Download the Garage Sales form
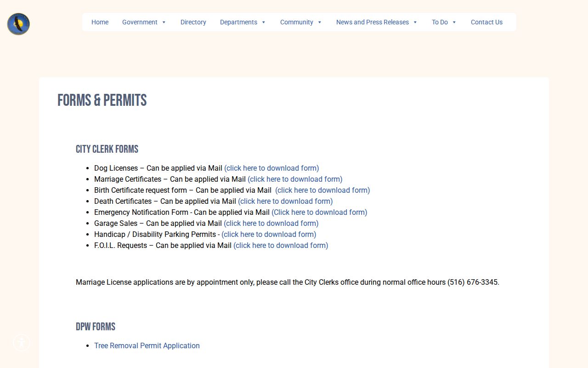588x368 pixels. click(271, 224)
